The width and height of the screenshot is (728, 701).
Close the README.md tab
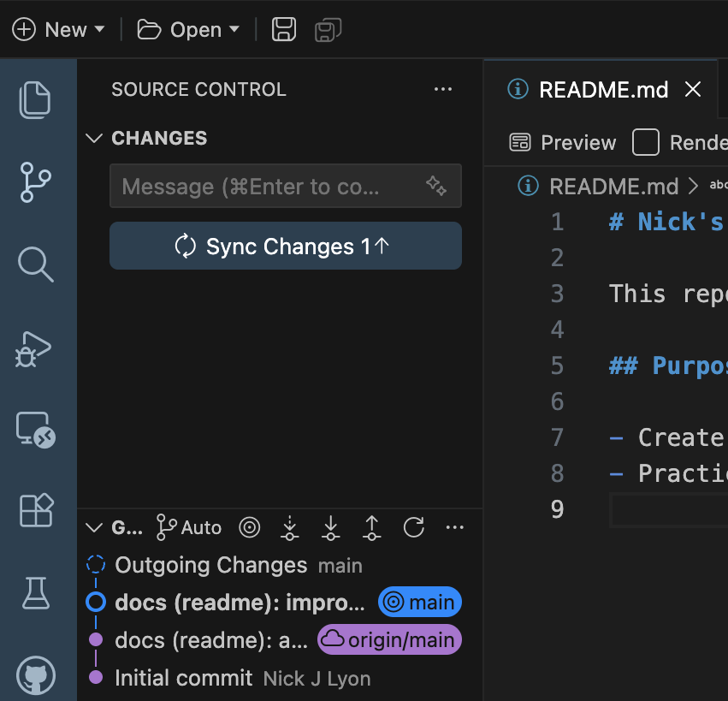(693, 90)
